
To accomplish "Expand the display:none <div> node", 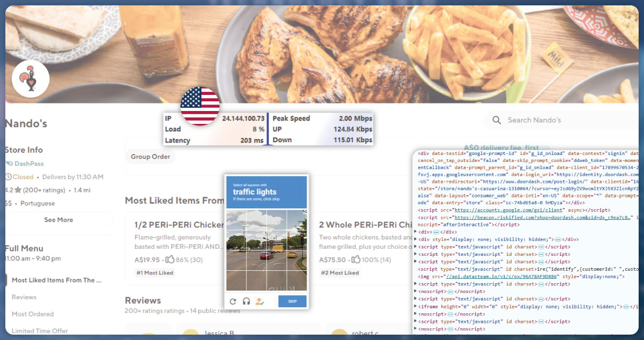I will pos(416,239).
